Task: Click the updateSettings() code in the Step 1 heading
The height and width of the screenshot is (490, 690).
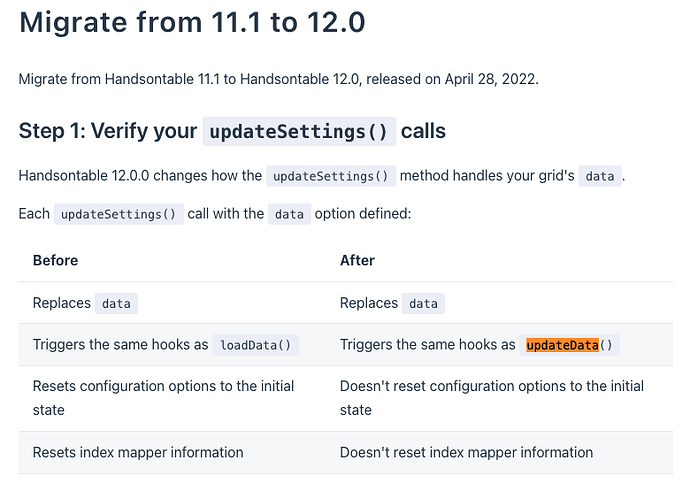Action: pos(299,132)
